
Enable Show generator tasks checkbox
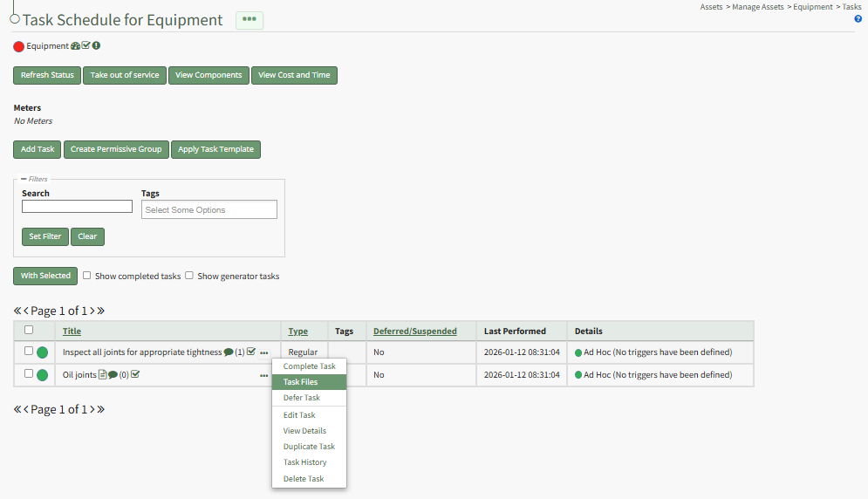click(x=189, y=276)
